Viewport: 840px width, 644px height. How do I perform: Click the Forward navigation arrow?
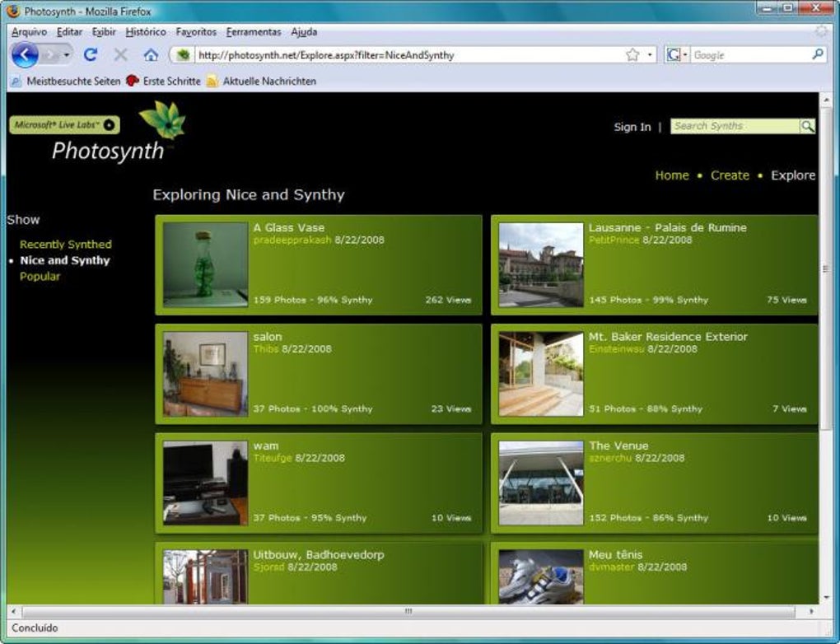(x=51, y=54)
